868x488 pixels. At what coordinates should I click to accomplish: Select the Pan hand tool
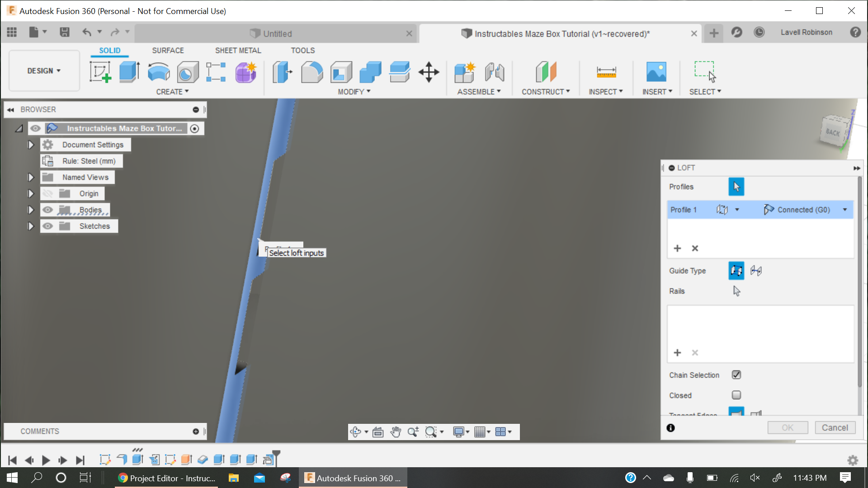[x=396, y=432]
